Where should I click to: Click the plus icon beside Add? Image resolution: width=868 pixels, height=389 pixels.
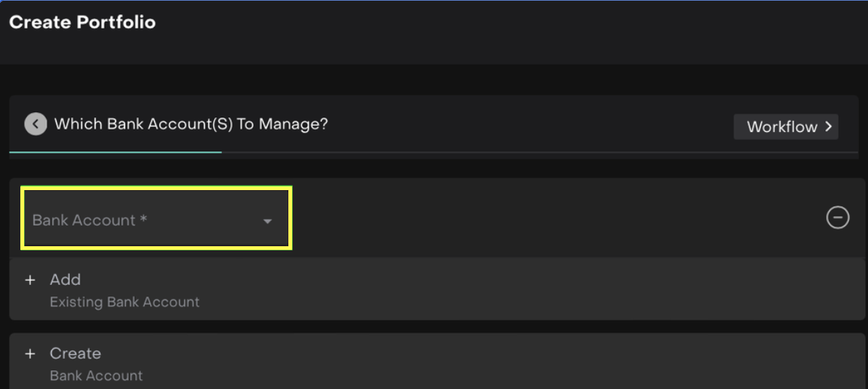click(x=30, y=280)
